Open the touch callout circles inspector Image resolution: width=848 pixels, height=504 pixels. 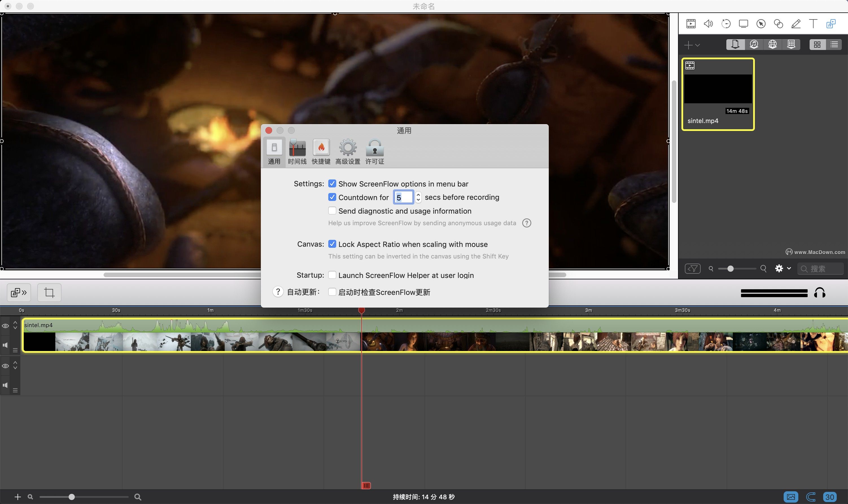click(778, 24)
